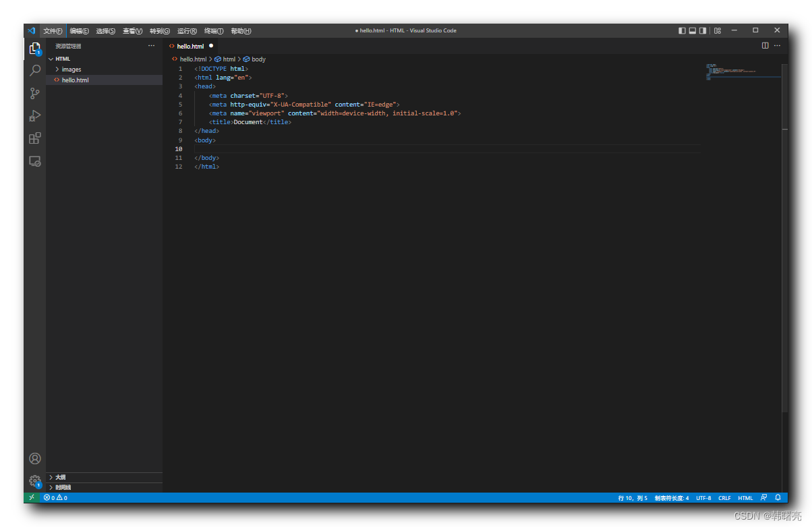
Task: Select the Source Control icon
Action: click(x=34, y=93)
